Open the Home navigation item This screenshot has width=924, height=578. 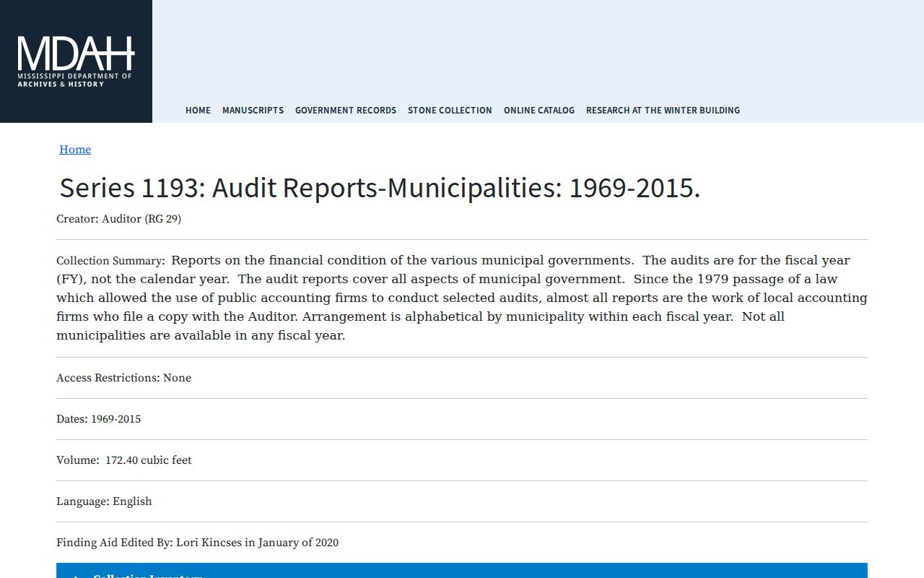[198, 111]
